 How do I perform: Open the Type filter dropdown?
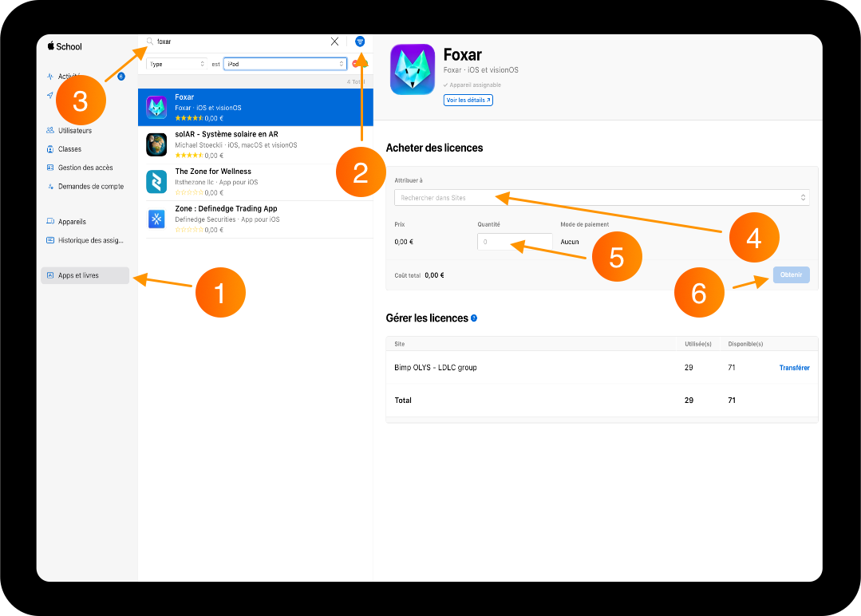click(177, 65)
